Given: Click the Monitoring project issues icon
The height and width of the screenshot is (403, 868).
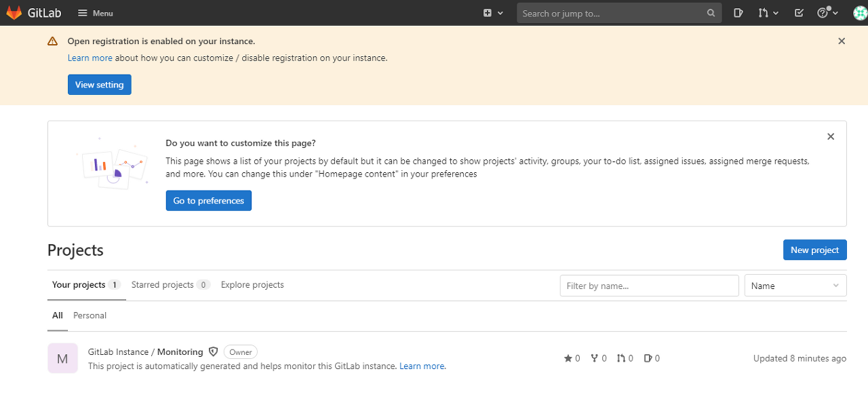Looking at the screenshot, I should tap(648, 358).
